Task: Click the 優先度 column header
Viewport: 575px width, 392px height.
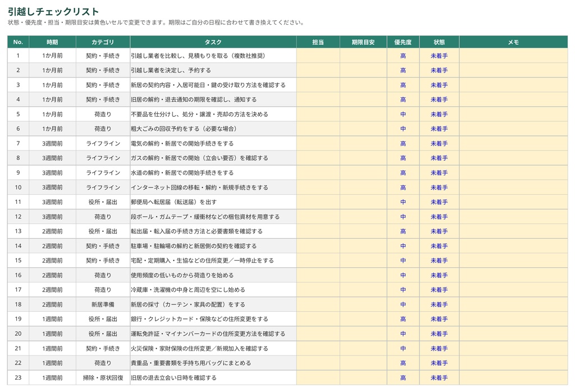Action: pos(403,42)
